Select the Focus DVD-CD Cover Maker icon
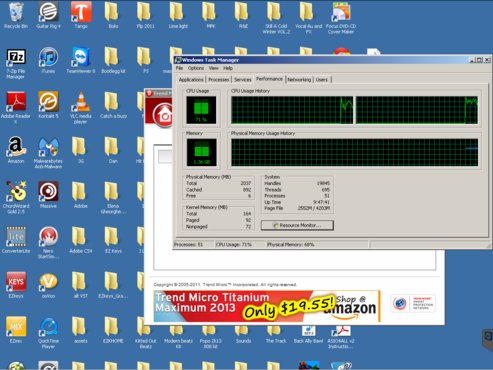Viewport: 493px width, 370px height. pos(341,18)
